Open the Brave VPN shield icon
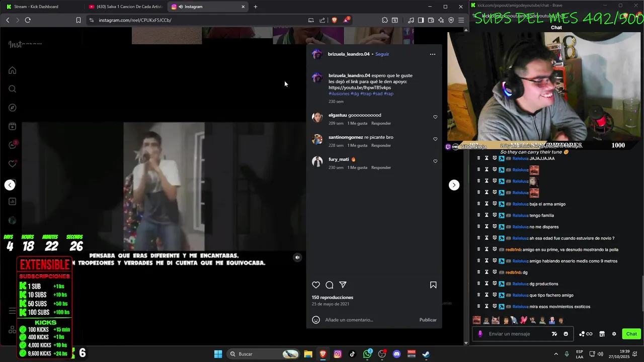Viewport: 644px width, 362px height. [x=451, y=20]
